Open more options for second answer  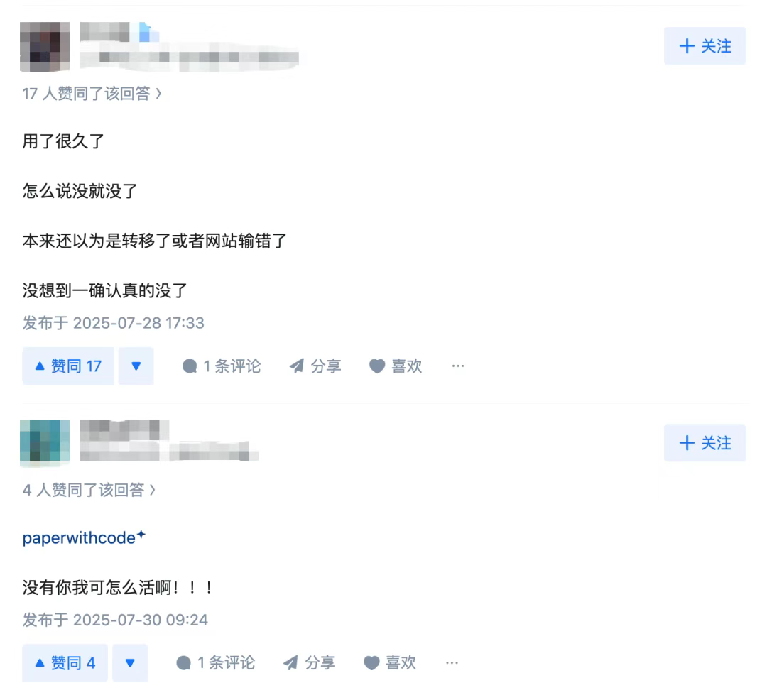(x=452, y=663)
